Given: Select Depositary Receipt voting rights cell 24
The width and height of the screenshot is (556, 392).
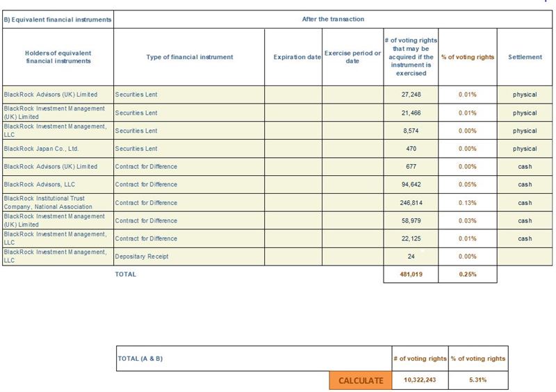Looking at the screenshot, I should pos(411,256).
